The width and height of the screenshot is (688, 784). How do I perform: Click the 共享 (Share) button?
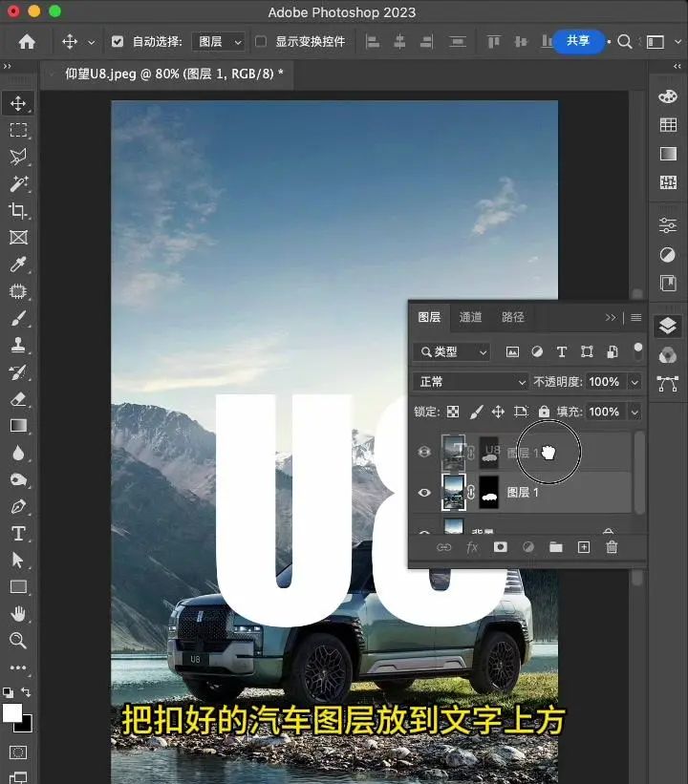click(578, 41)
